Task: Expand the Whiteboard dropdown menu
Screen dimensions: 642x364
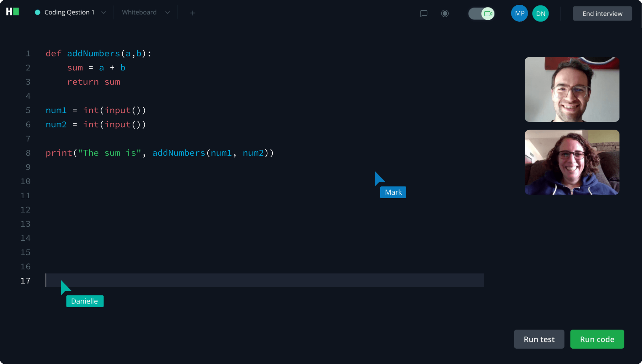Action: coord(168,13)
